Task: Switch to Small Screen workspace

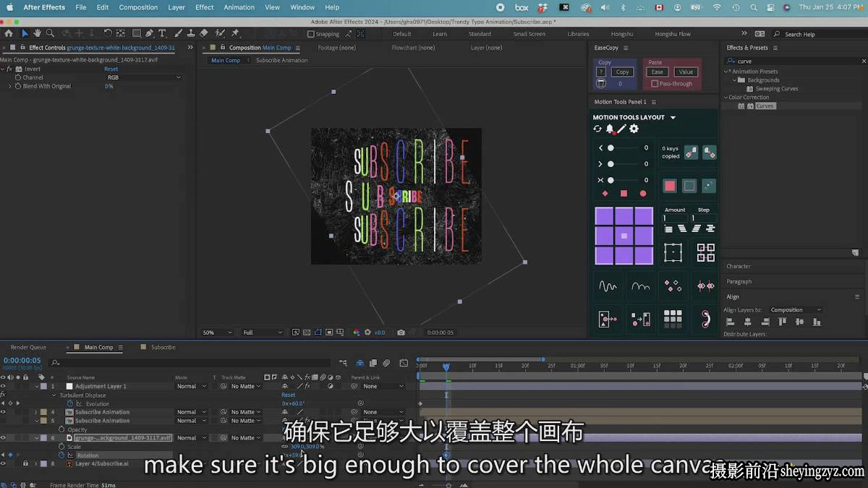Action: 529,34
